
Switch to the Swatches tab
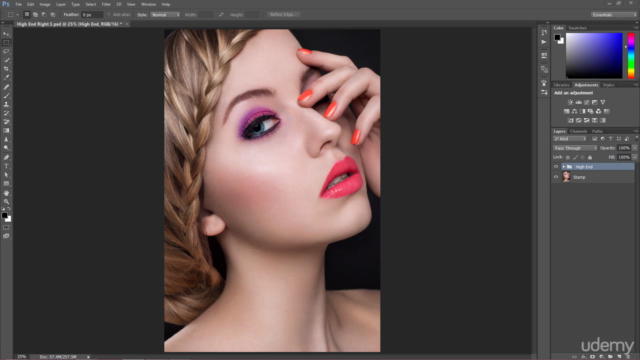[x=578, y=28]
